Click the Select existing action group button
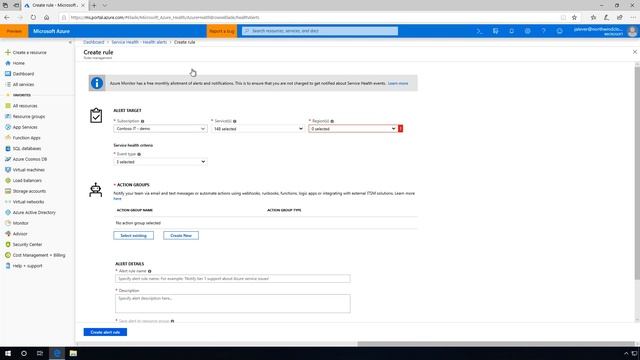 pyautogui.click(x=133, y=236)
